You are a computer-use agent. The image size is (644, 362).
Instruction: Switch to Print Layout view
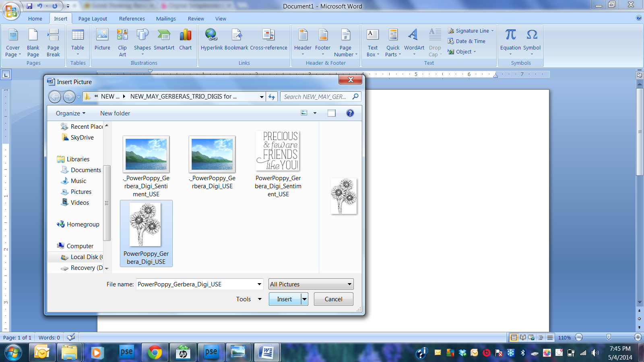514,337
